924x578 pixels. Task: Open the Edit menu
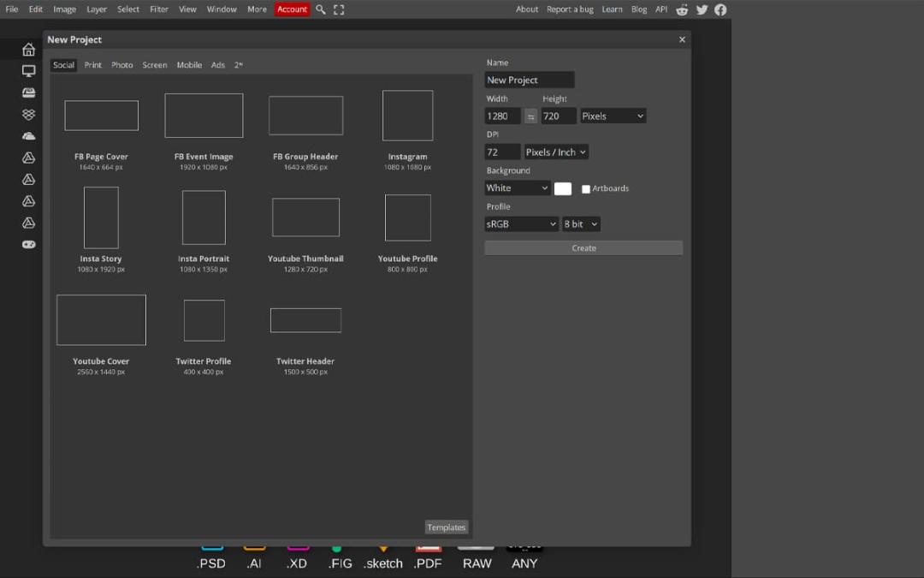point(35,9)
